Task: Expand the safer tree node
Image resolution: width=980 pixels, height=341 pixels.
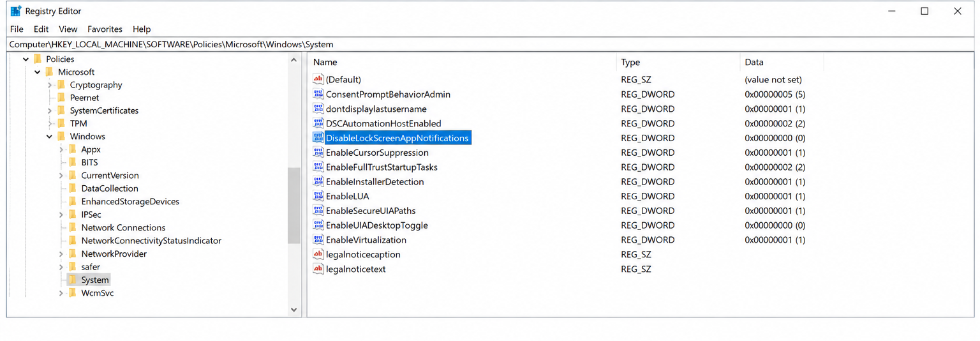Action: [x=61, y=267]
